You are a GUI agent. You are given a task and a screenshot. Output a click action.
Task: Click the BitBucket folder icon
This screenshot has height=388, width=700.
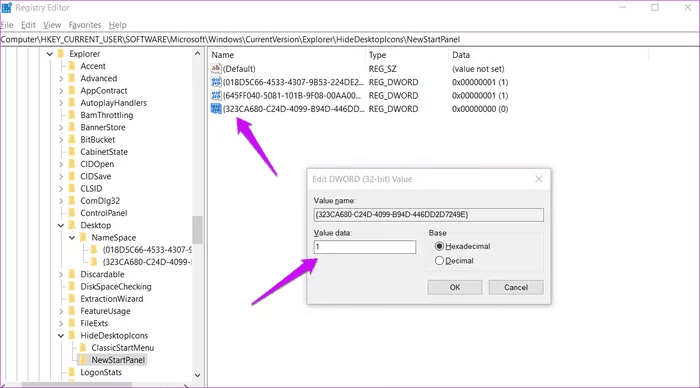tap(72, 140)
